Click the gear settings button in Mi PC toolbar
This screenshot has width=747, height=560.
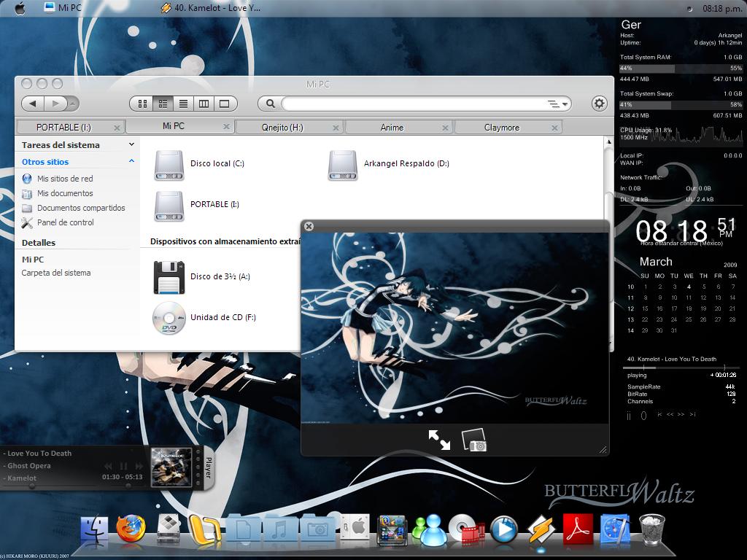pyautogui.click(x=600, y=104)
